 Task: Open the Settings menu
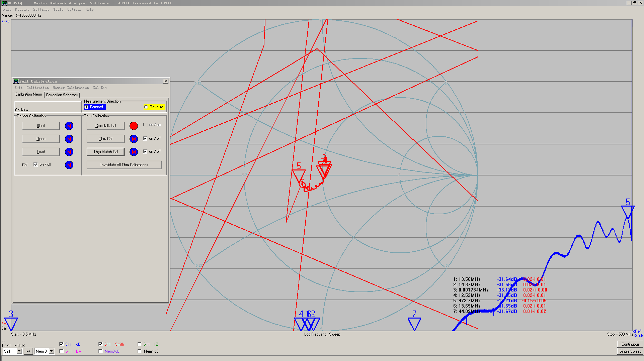coord(41,9)
